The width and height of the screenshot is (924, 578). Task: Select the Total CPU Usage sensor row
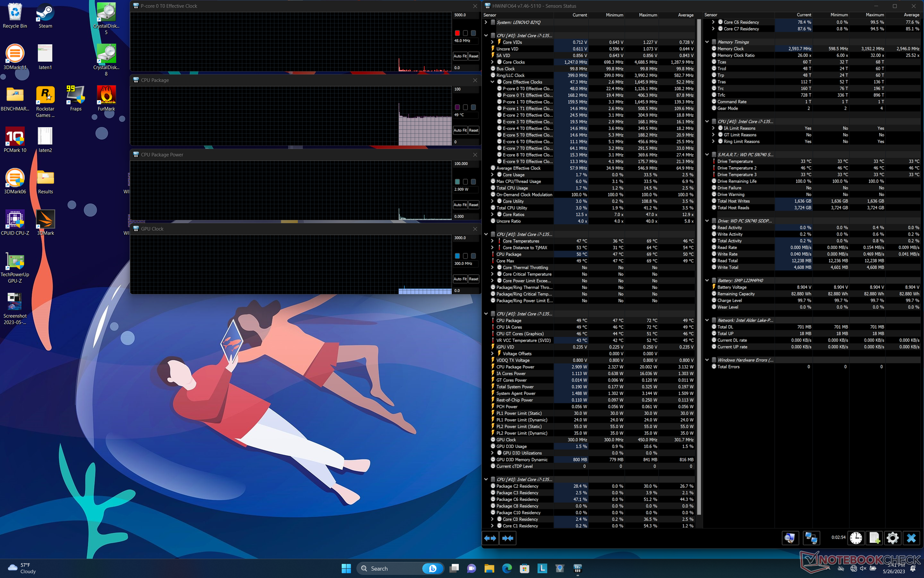coord(592,188)
